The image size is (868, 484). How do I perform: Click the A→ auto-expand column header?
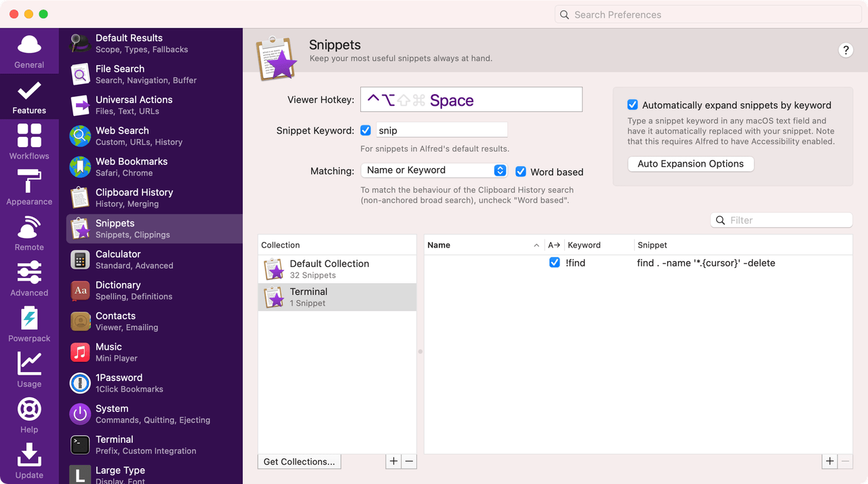point(554,245)
